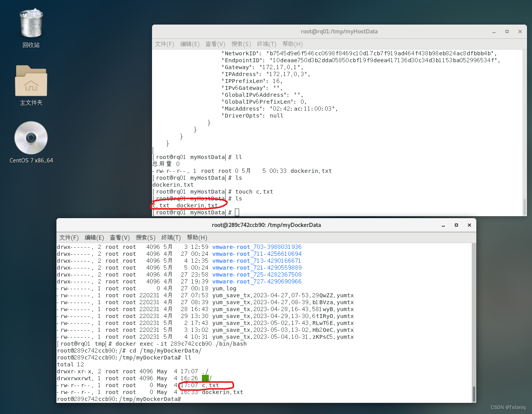
Task: Click "c.txt" in host ls output
Action: tap(161, 205)
